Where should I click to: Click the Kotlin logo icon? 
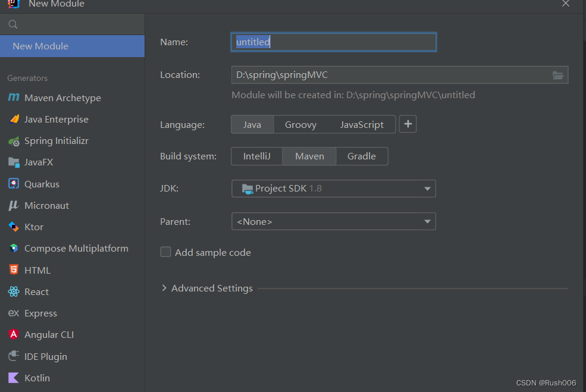coord(14,378)
